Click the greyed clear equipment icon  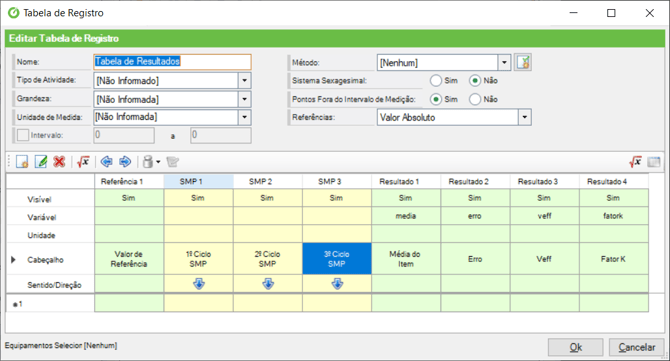172,162
